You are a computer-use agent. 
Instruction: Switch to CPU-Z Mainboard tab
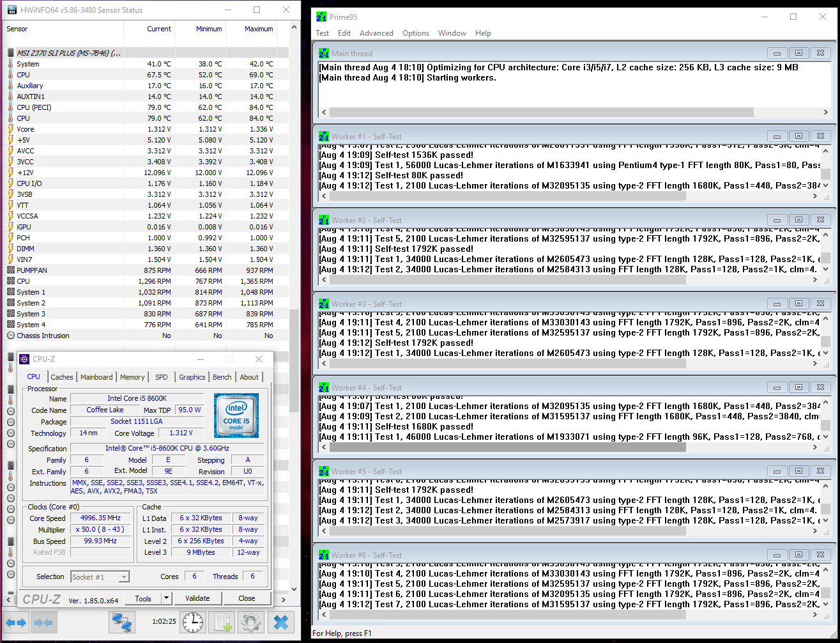pos(96,377)
